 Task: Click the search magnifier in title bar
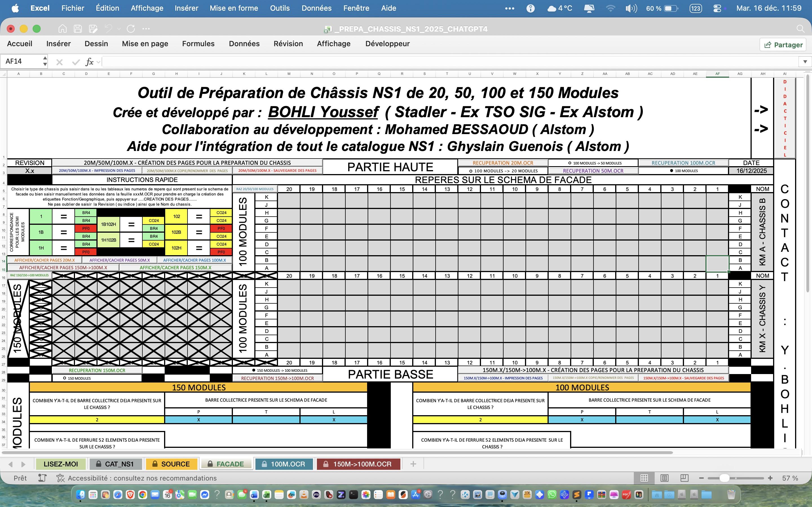tap(800, 29)
